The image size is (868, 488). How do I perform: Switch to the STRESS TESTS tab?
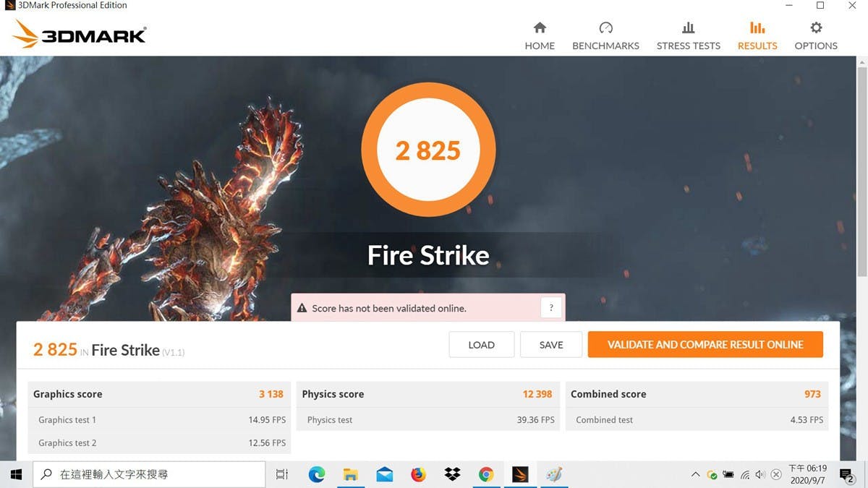tap(688, 36)
